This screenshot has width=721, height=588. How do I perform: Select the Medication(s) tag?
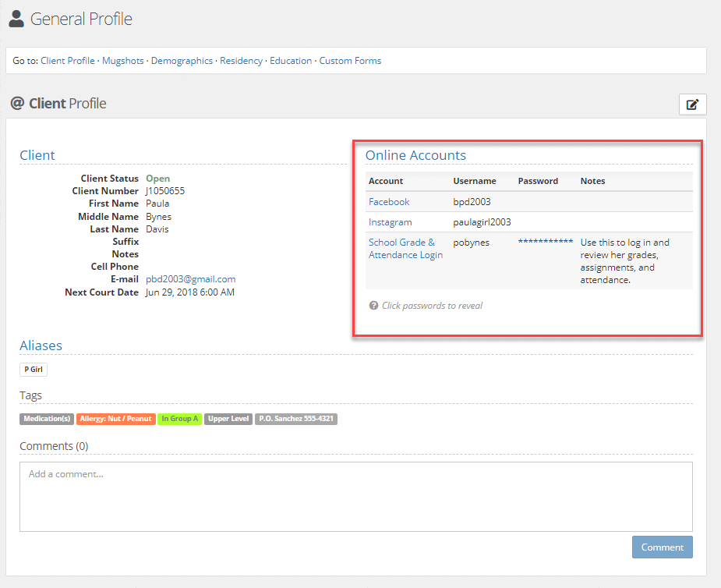coord(47,419)
